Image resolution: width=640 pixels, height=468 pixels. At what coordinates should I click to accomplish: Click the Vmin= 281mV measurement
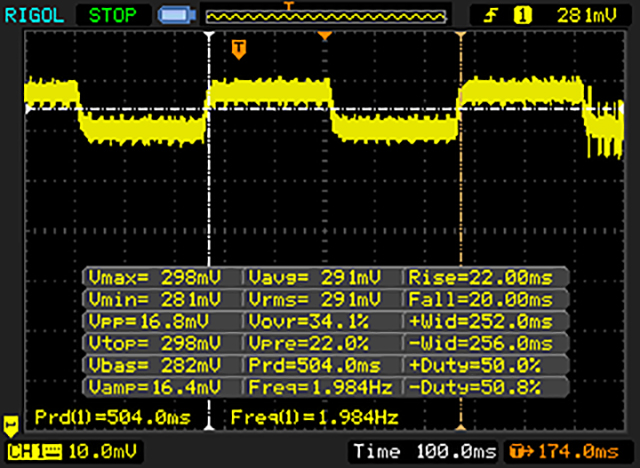[154, 299]
